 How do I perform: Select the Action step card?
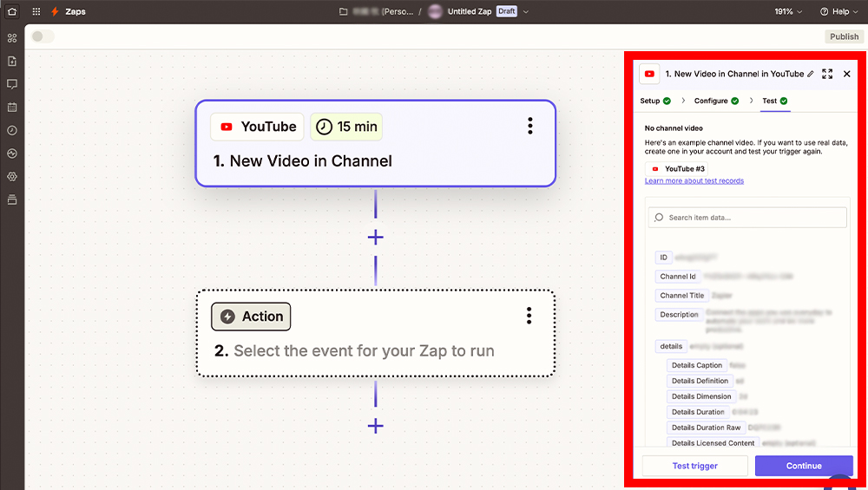[375, 334]
